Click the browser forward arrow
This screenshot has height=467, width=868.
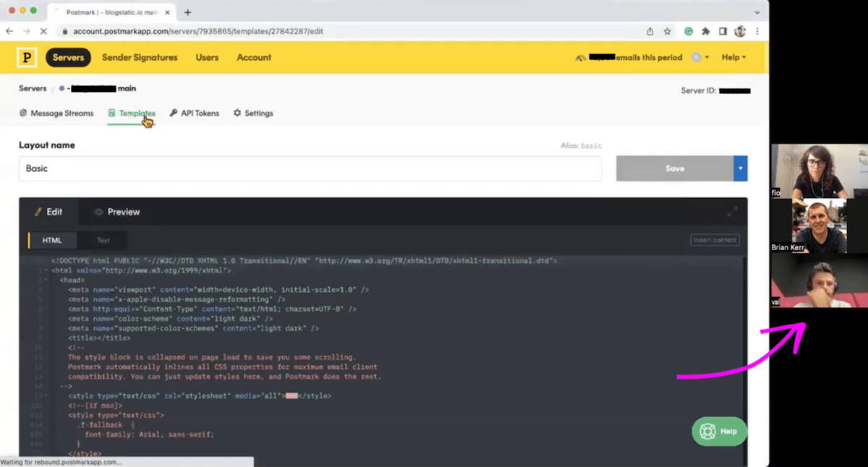27,32
